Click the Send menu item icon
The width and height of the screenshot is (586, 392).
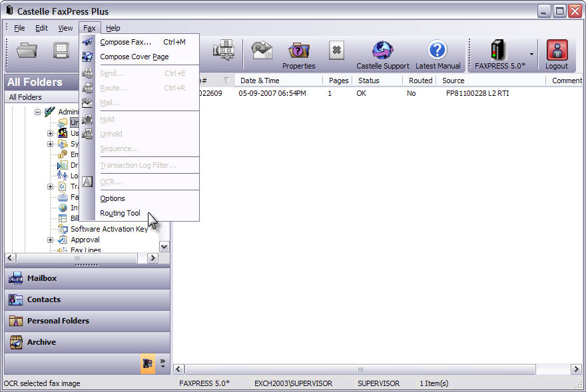tap(87, 73)
